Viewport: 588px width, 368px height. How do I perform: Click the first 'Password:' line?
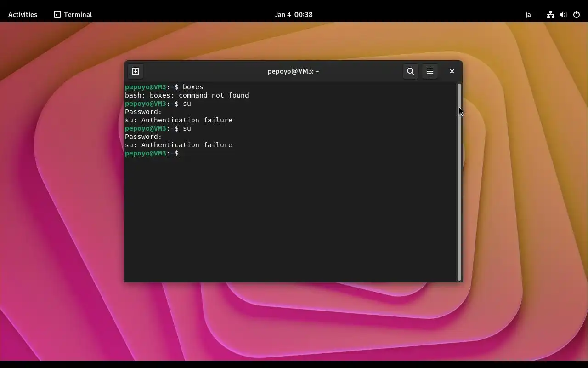point(143,112)
